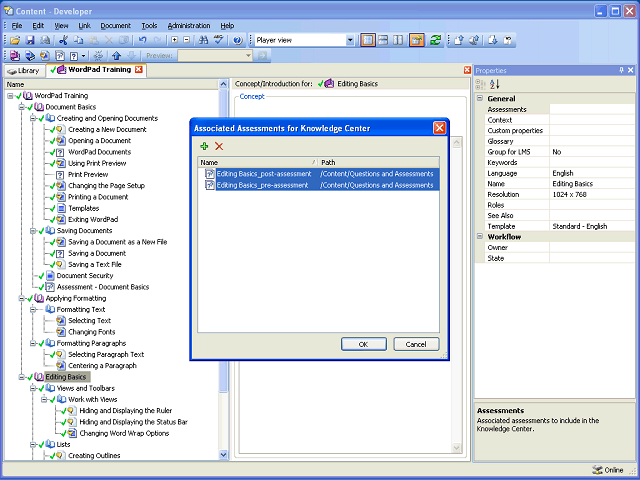Collapse the Views and Toolbars node

click(x=33, y=388)
